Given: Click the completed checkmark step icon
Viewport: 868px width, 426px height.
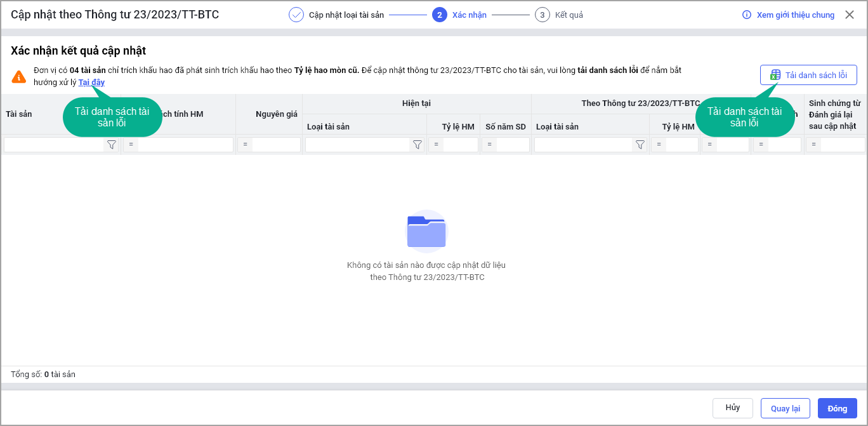Looking at the screenshot, I should pos(296,15).
